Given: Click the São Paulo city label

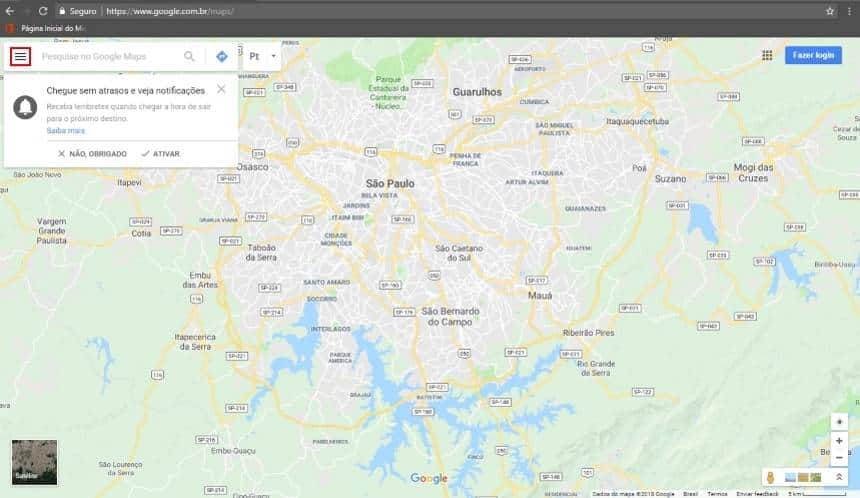Looking at the screenshot, I should [390, 183].
